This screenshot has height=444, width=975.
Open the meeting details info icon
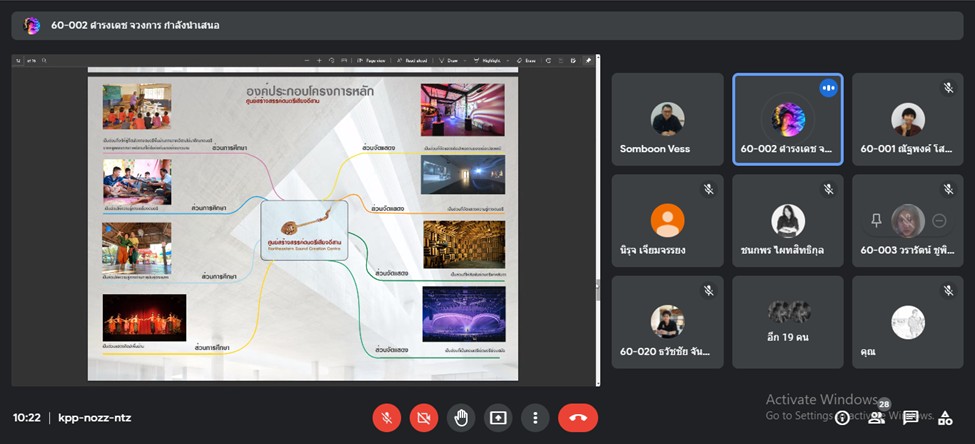[x=842, y=418]
